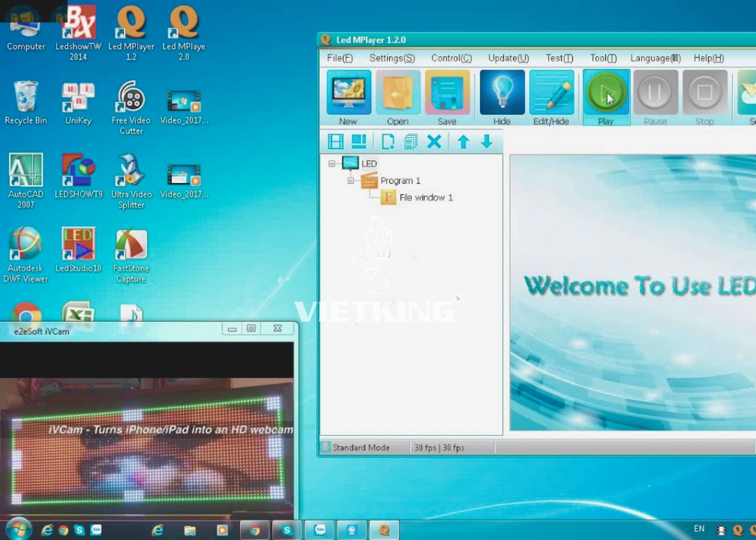The image size is (756, 540).
Task: Move item down with the blue down arrow
Action: (487, 141)
